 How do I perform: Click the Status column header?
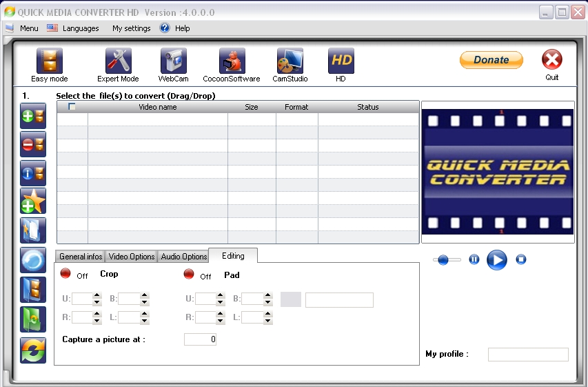368,107
